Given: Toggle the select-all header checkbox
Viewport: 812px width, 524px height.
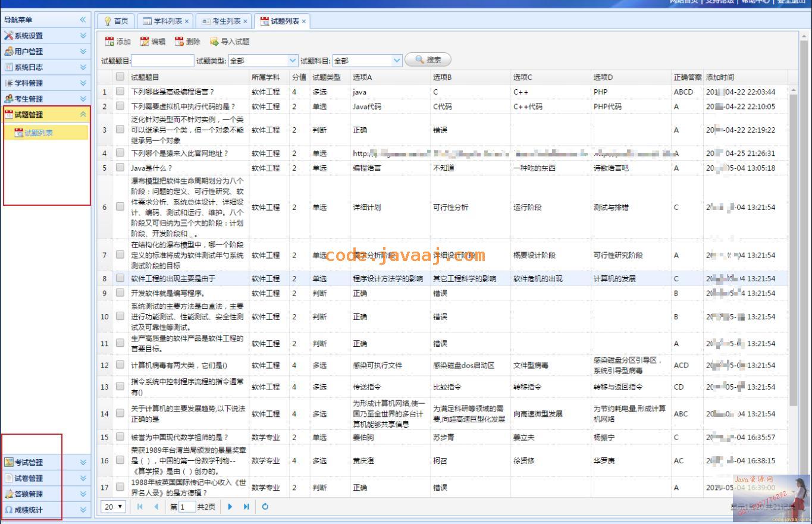Looking at the screenshot, I should pos(120,77).
